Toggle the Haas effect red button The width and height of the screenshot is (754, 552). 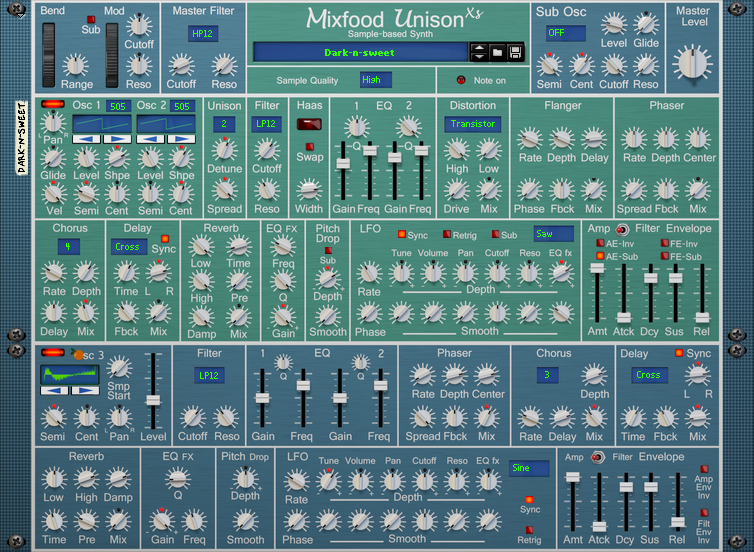[309, 125]
